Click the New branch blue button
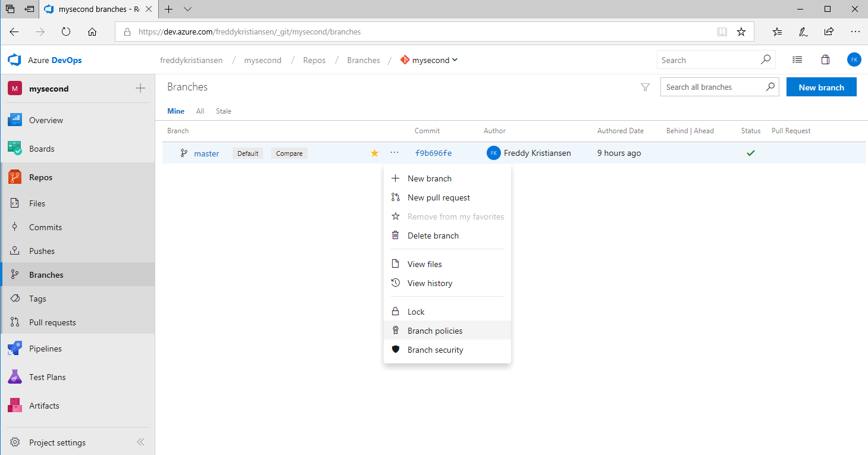This screenshot has height=455, width=868. click(x=821, y=87)
